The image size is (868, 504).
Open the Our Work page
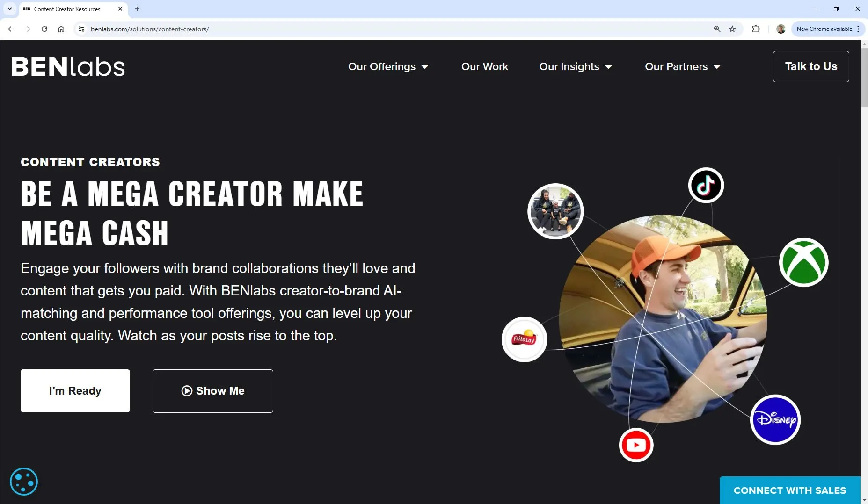(485, 66)
